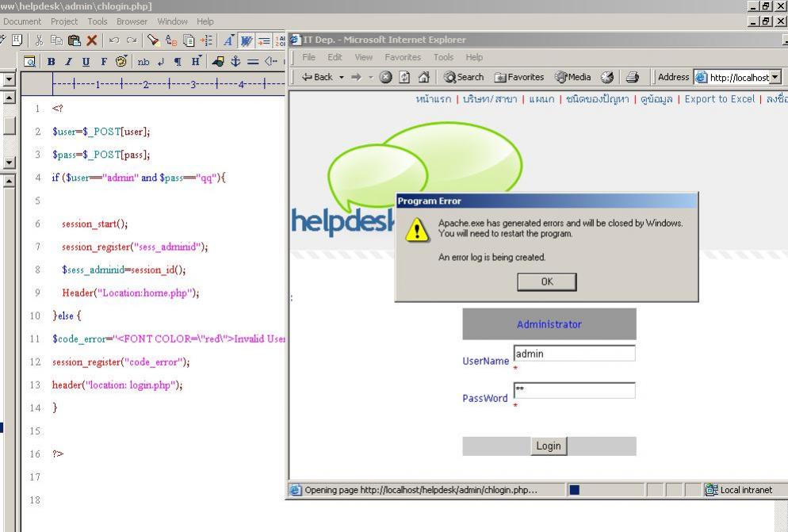788x532 pixels.
Task: Click the PassWord input field
Action: tap(575, 390)
